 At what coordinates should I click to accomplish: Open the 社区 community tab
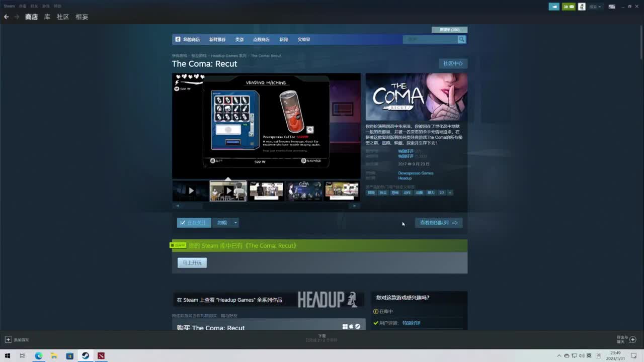[x=63, y=17]
